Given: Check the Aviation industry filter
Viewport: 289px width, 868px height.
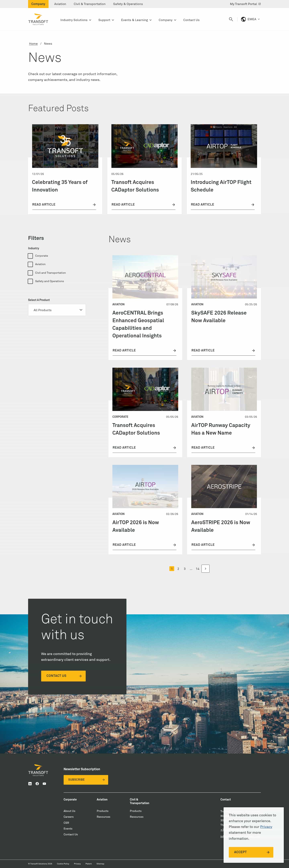Looking at the screenshot, I should click(30, 264).
